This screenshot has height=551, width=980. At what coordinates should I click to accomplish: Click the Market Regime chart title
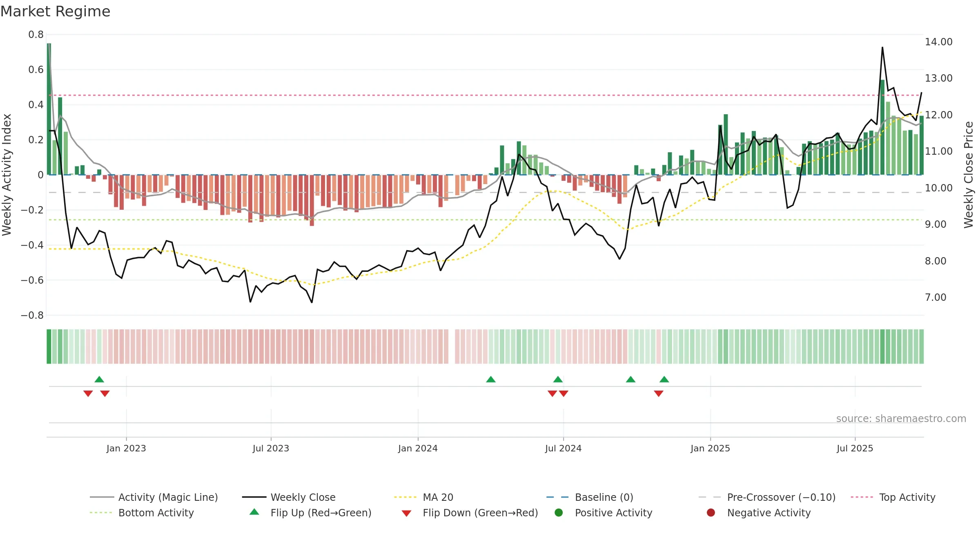pyautogui.click(x=55, y=11)
